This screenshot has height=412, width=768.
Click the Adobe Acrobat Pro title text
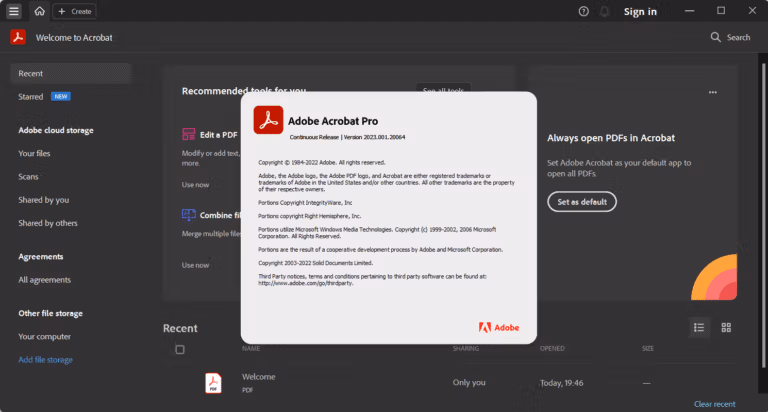(333, 121)
